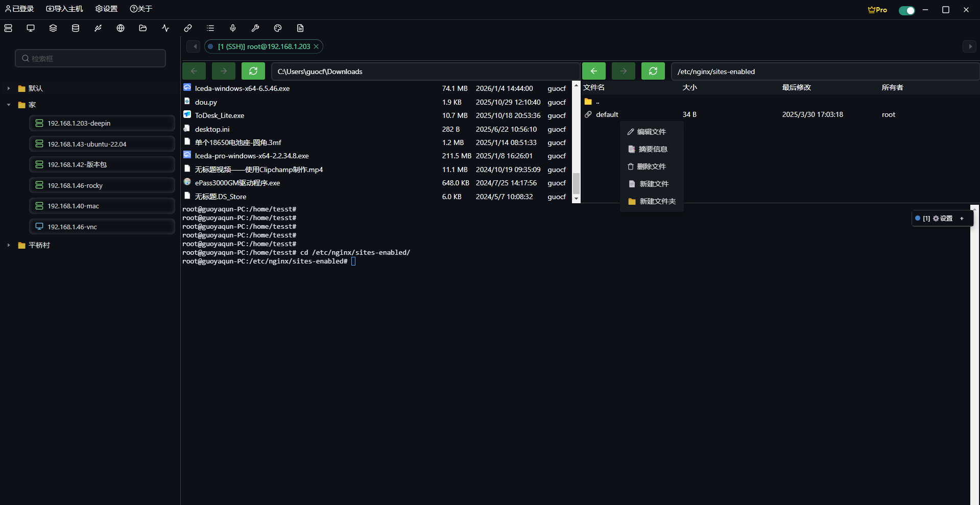This screenshot has width=980, height=505.
Task: Refresh the remote /etc/nginx/sites-enabled file list
Action: pyautogui.click(x=653, y=71)
